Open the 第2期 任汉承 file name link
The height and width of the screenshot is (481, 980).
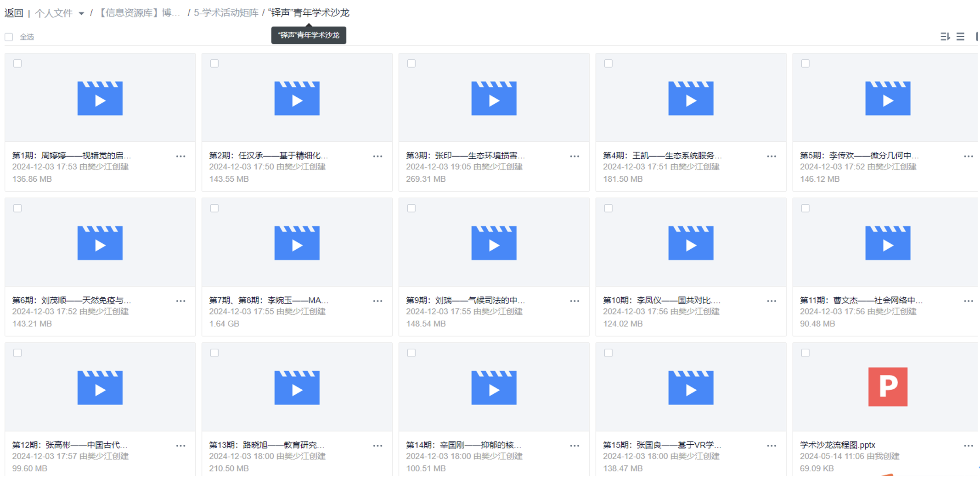point(269,156)
